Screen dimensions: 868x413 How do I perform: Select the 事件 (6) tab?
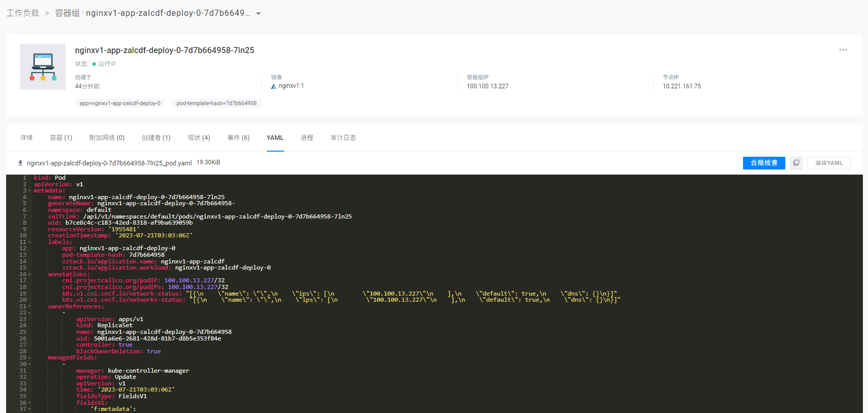pyautogui.click(x=238, y=138)
